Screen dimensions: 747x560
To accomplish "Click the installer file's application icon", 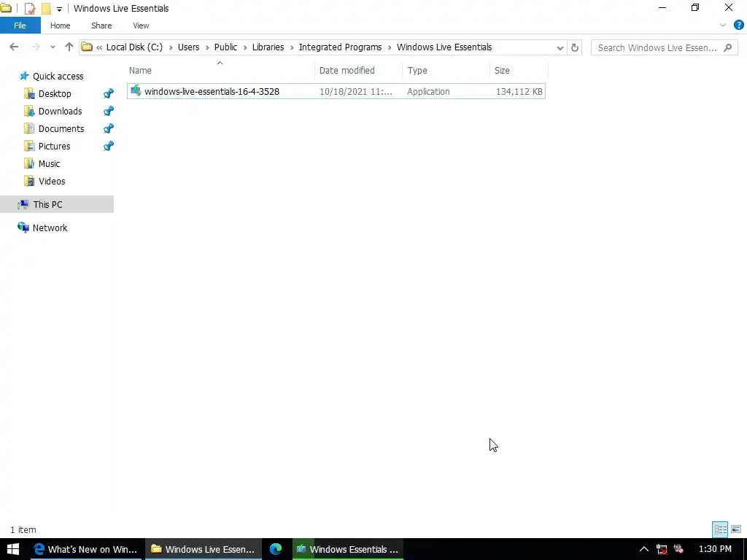I will 136,90.
